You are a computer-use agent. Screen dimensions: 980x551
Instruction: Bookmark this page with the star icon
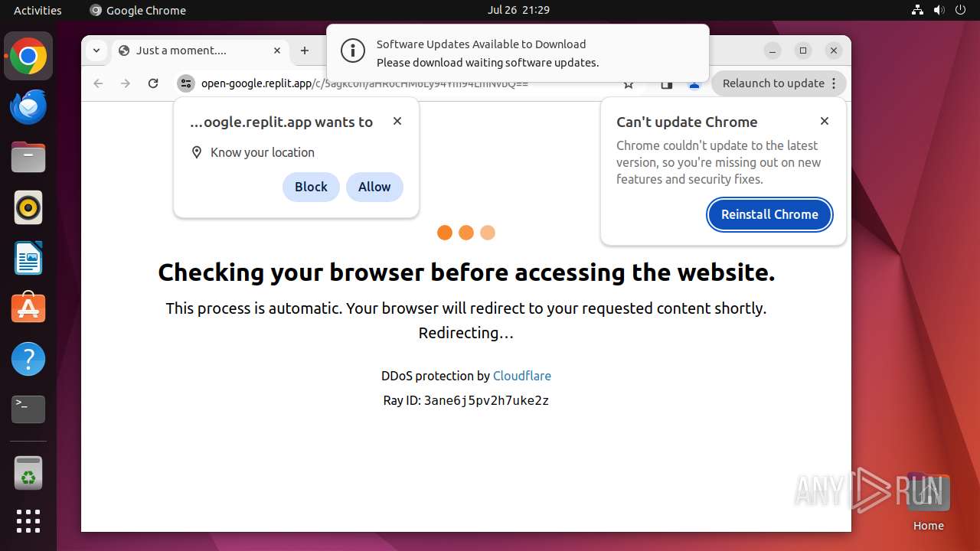[x=629, y=84]
